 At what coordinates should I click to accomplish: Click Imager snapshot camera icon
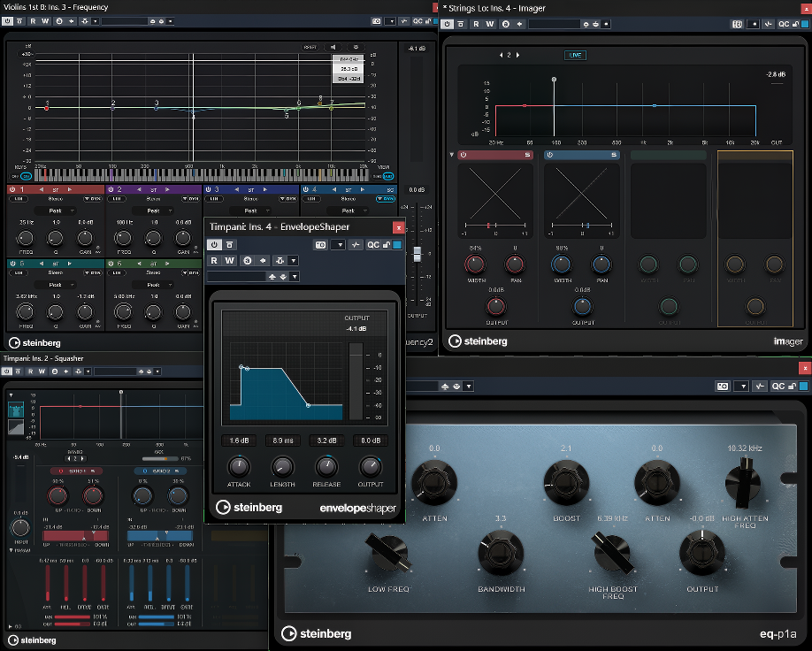pos(737,24)
